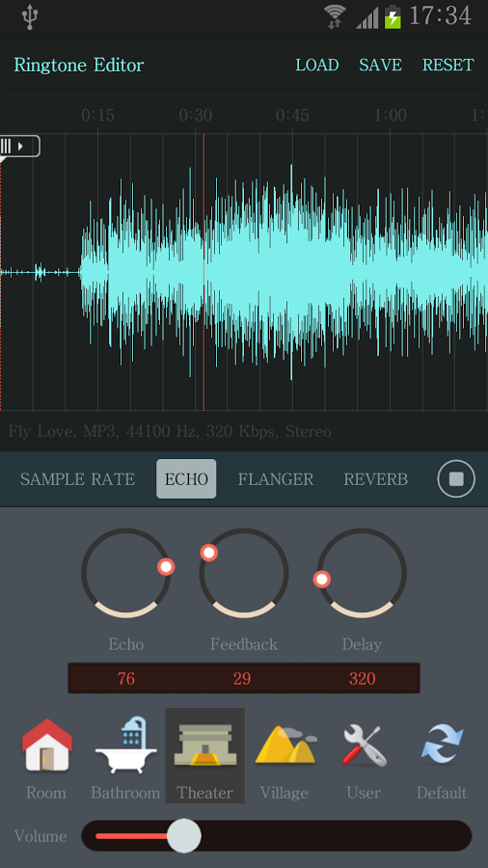This screenshot has height=868, width=488.
Task: Click the Village preset label
Action: coord(284,793)
